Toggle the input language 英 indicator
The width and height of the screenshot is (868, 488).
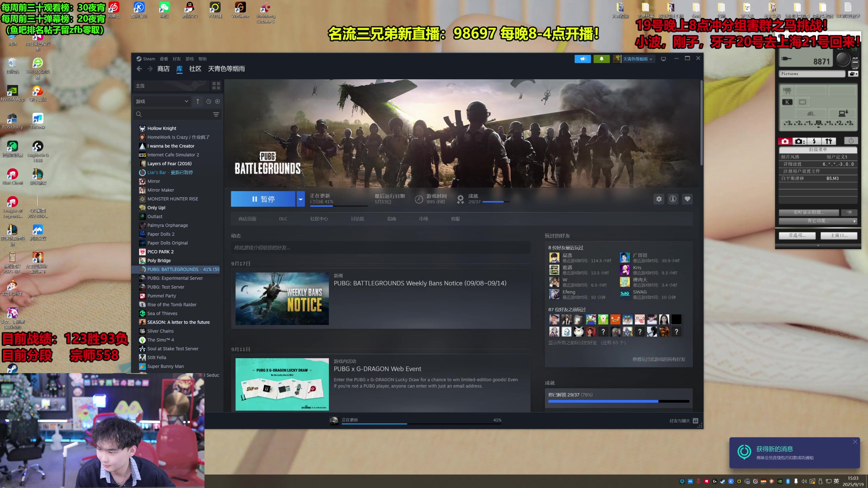(x=836, y=482)
